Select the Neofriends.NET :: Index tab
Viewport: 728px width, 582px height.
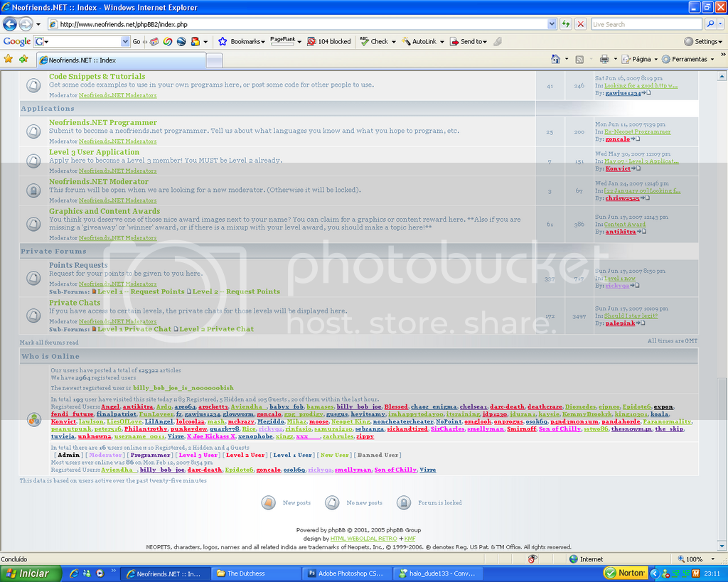click(x=78, y=60)
